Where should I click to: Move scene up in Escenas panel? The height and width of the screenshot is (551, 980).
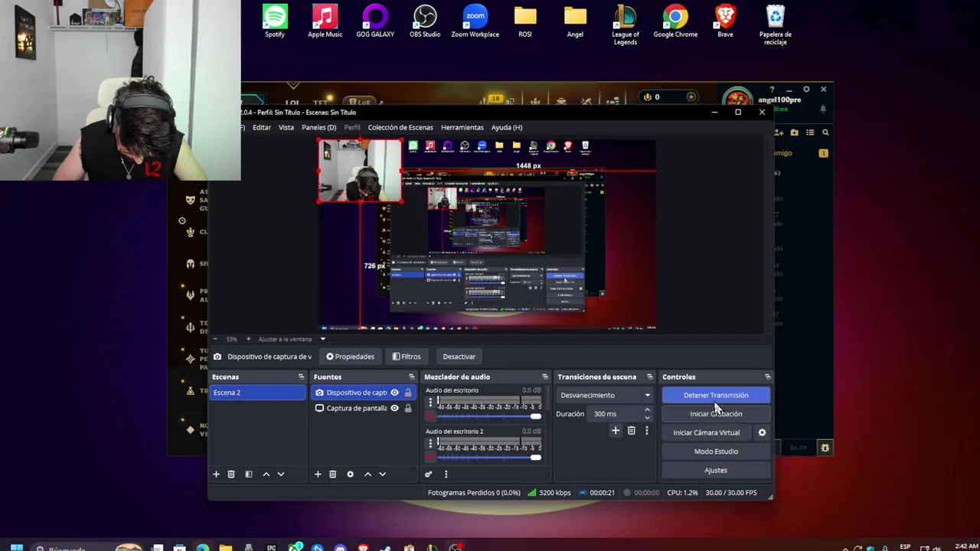coord(266,474)
